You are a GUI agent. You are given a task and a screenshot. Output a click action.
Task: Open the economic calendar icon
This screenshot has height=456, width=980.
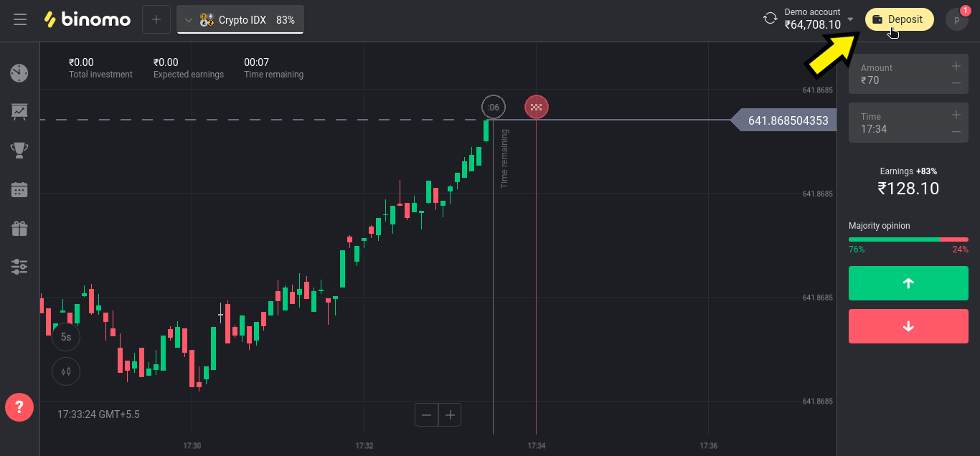(19, 189)
